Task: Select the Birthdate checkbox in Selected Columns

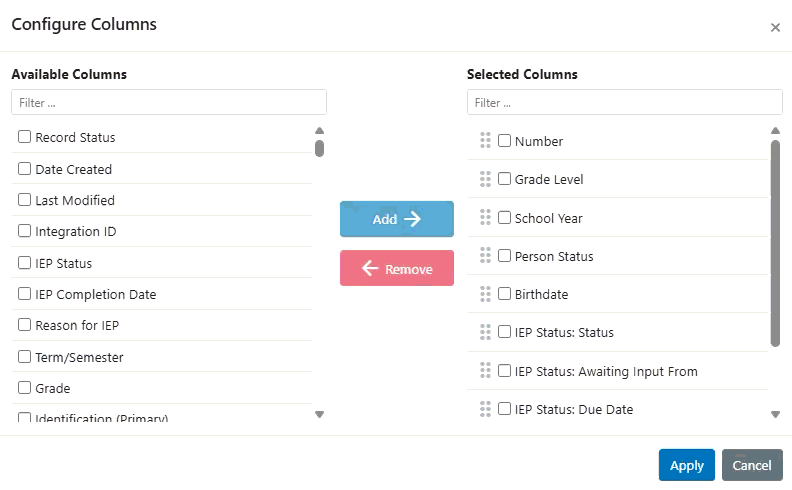Action: click(505, 294)
